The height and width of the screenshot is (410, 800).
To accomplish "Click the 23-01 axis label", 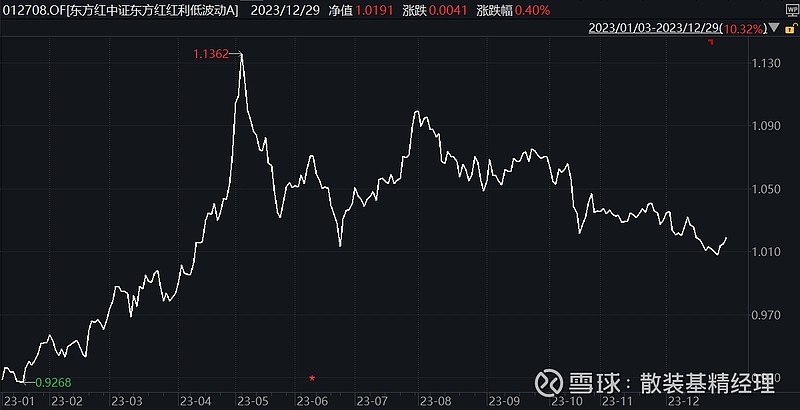I will 18,401.
